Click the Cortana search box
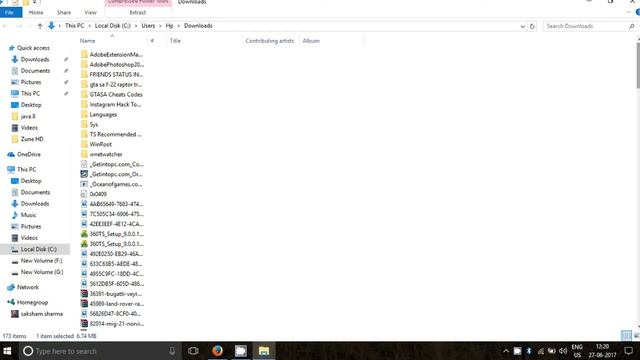The image size is (640, 360). [100, 351]
